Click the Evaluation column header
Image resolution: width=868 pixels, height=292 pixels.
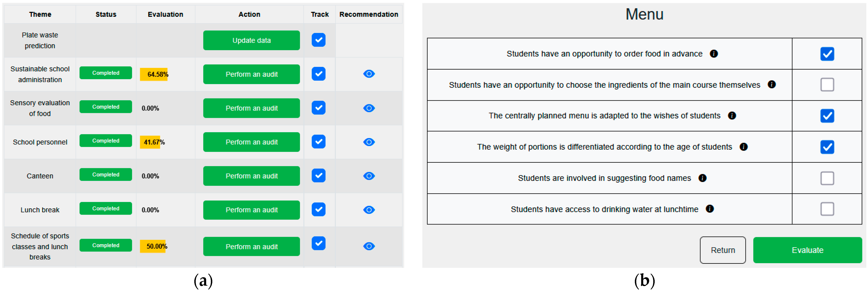(x=165, y=15)
